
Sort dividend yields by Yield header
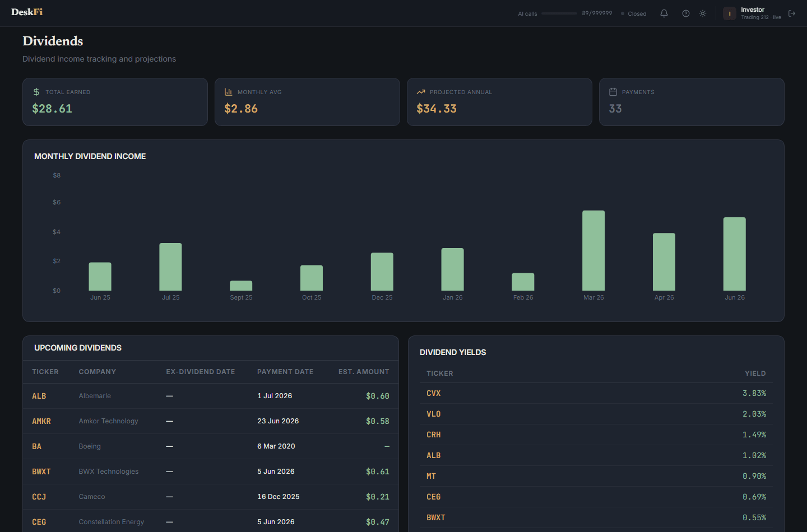pyautogui.click(x=755, y=374)
